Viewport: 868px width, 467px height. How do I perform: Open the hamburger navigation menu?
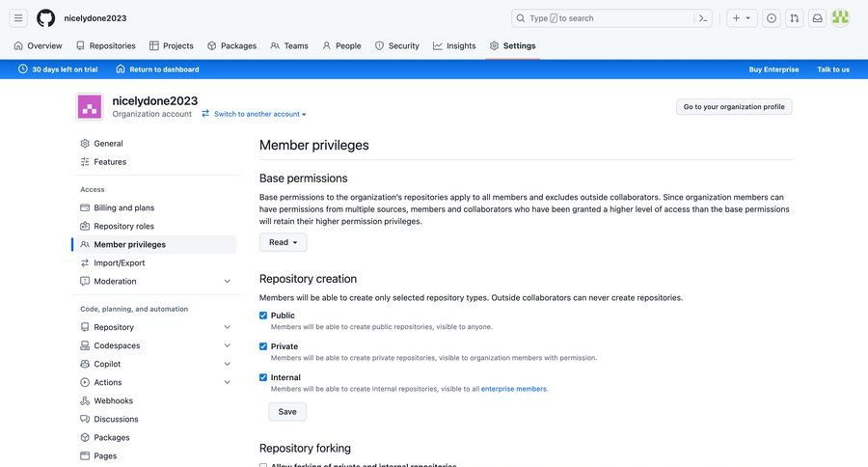coord(18,18)
